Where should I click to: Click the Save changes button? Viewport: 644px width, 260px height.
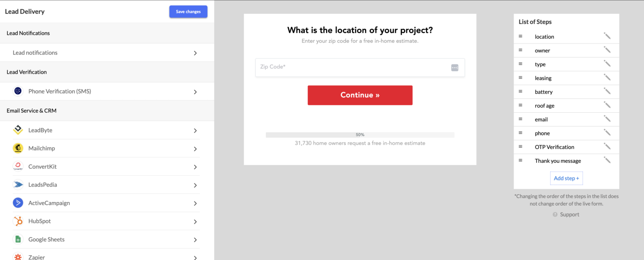click(x=188, y=11)
